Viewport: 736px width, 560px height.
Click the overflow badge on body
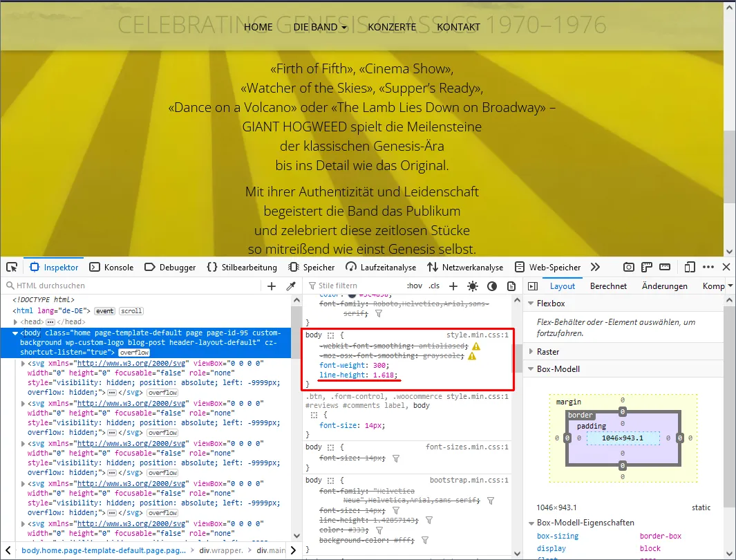[134, 353]
